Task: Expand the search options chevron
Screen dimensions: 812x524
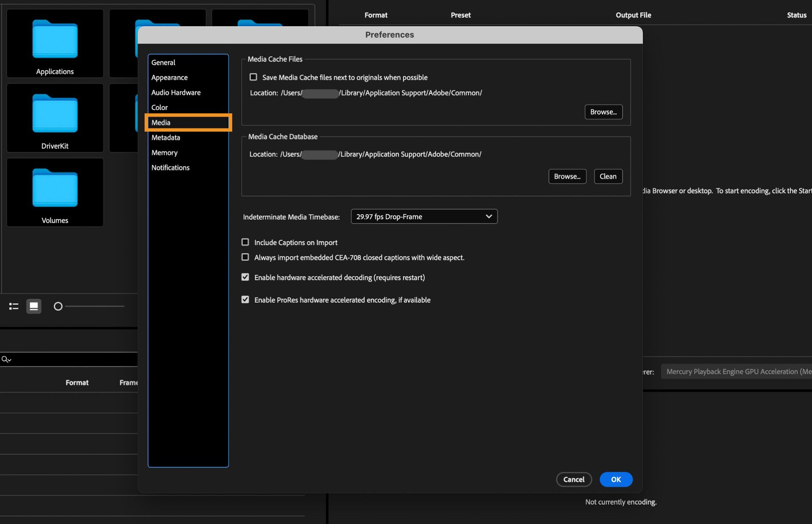Action: (9, 360)
